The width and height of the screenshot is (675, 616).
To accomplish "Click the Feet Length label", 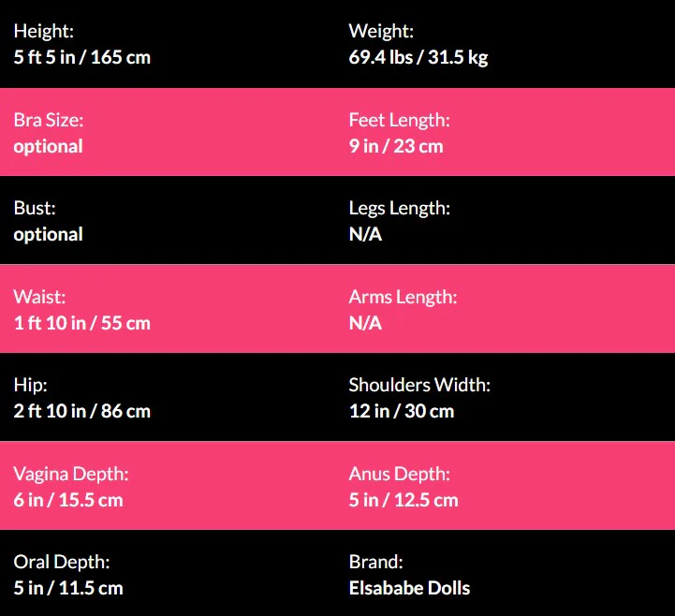I will (x=399, y=120).
